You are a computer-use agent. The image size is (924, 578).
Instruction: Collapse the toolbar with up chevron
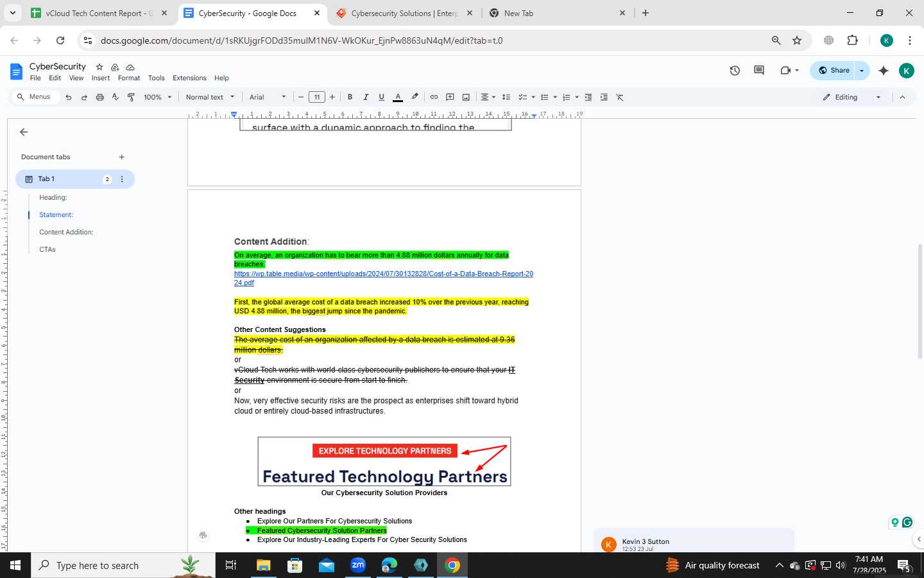[x=902, y=97]
